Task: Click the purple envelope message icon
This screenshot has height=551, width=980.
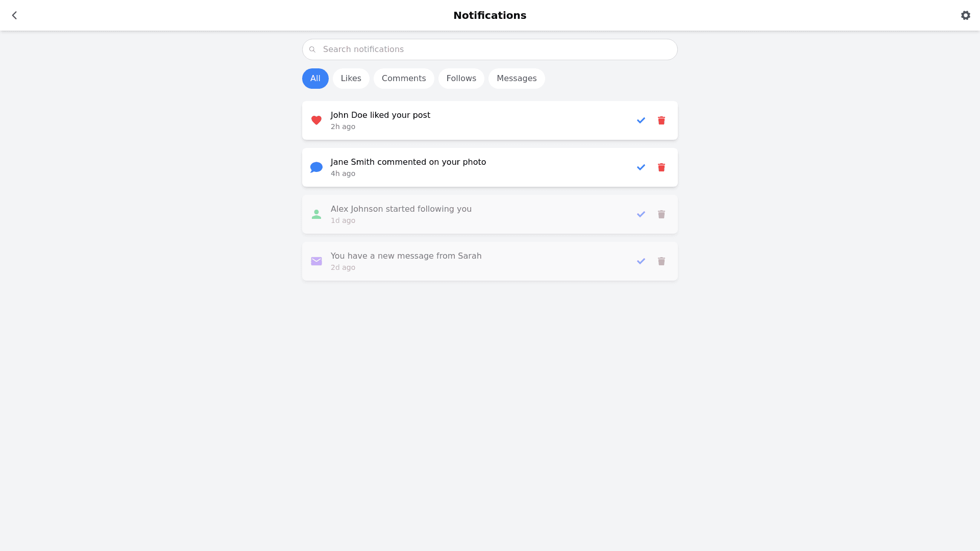Action: click(x=316, y=261)
